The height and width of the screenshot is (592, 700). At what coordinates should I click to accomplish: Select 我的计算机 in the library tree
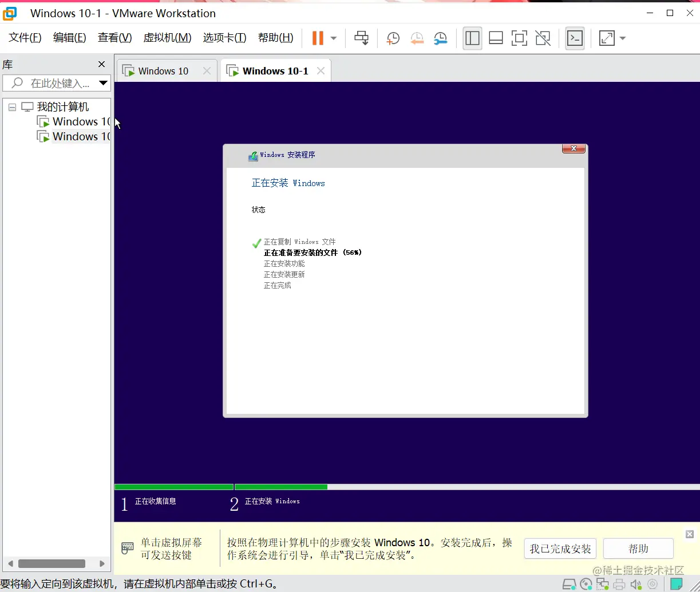[x=63, y=107]
